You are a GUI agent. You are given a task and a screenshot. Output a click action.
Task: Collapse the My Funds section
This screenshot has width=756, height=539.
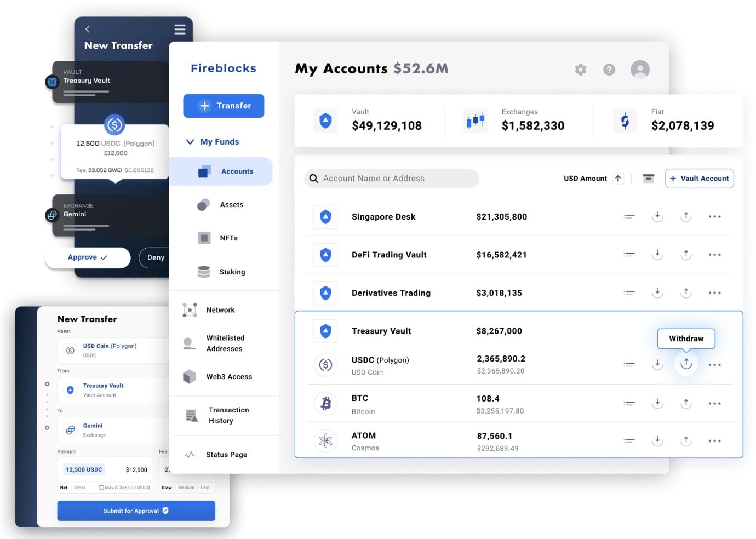click(190, 142)
